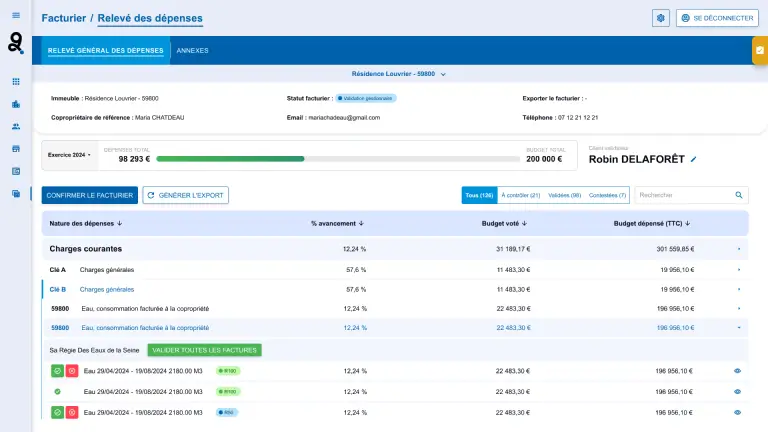Open the storefront icon in the sidebar

click(x=16, y=149)
